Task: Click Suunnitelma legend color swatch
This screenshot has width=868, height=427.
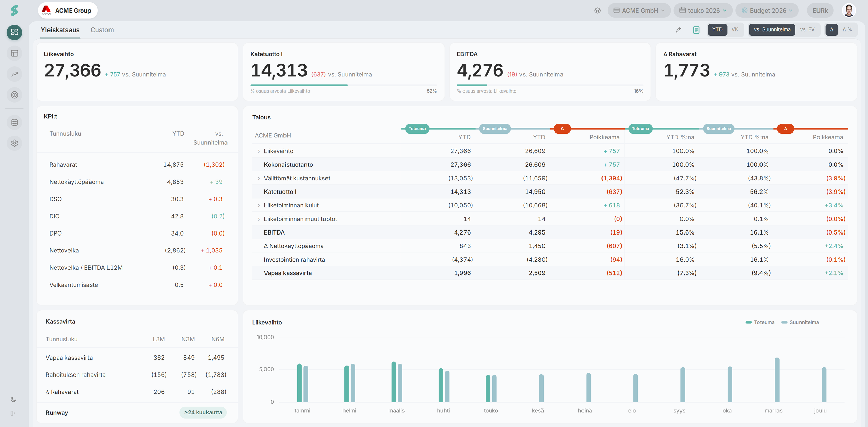Action: (784, 322)
